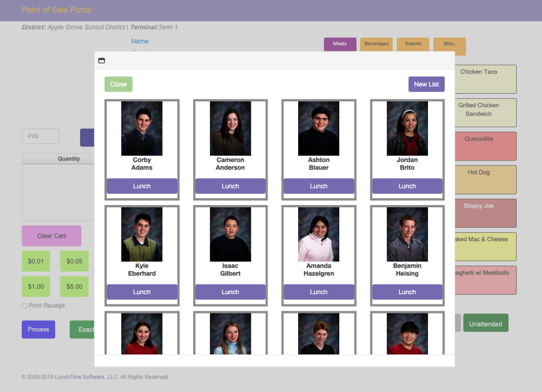542x392 pixels.
Task: Switch to the Beverages category tab
Action: click(x=376, y=43)
